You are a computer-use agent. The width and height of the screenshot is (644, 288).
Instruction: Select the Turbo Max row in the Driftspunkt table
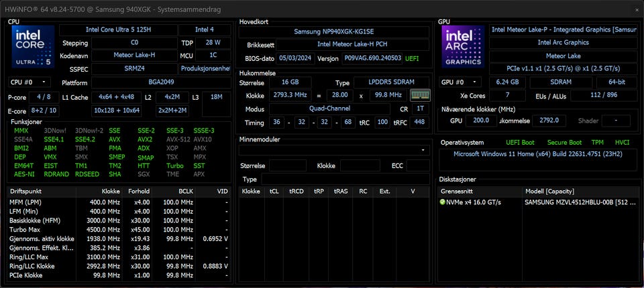[x=119, y=230]
